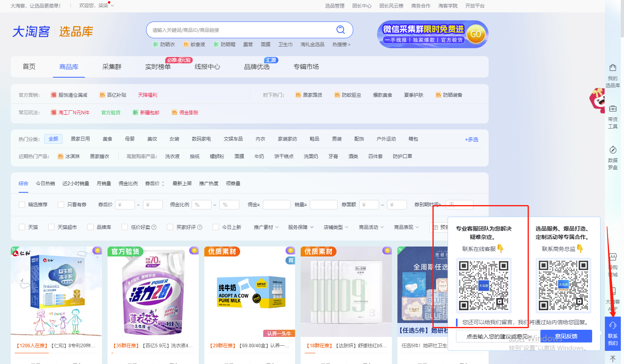
Task: Click the feedback suggestion input field
Action: (498, 337)
